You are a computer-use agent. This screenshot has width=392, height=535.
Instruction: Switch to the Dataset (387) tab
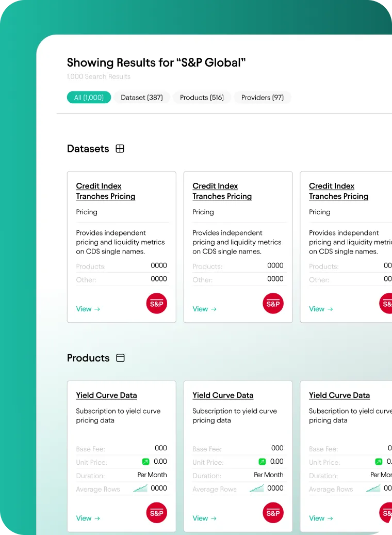pyautogui.click(x=142, y=97)
